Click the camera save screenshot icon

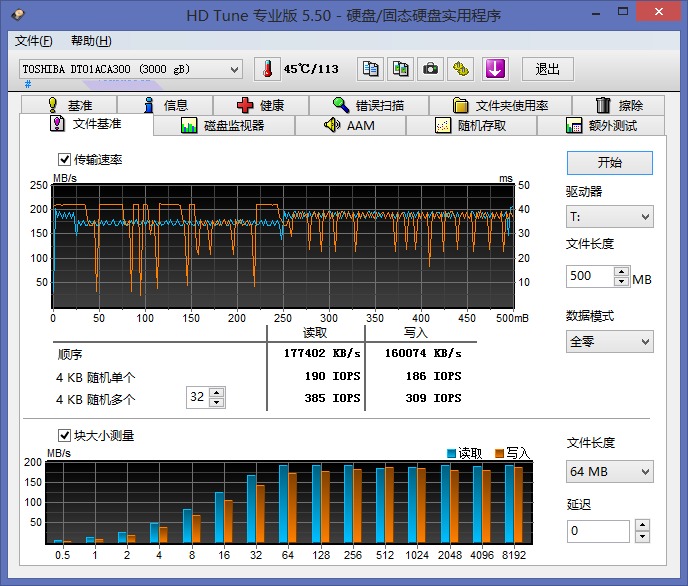click(430, 69)
